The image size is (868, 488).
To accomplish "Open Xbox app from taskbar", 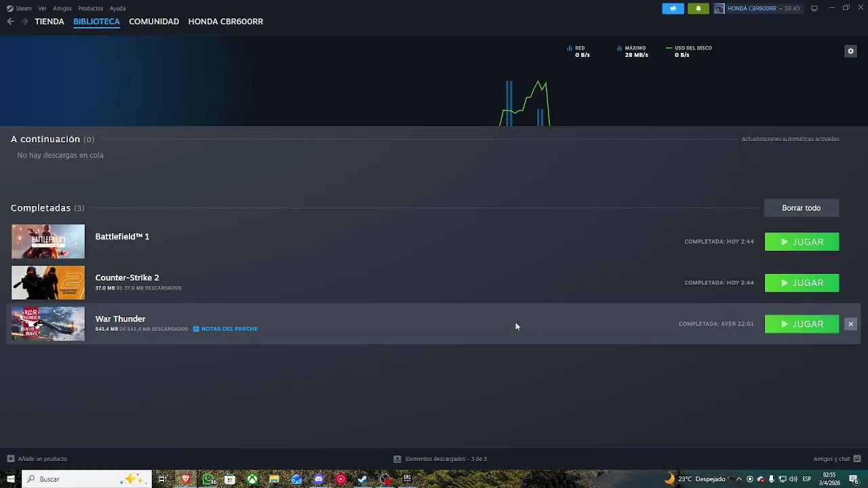I will (252, 479).
